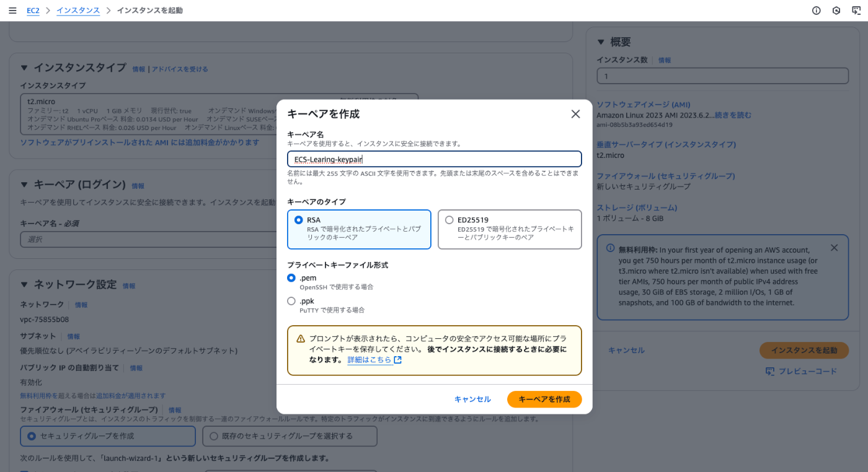Click the info icon in free tier box
This screenshot has width=868, height=472.
(x=610, y=248)
